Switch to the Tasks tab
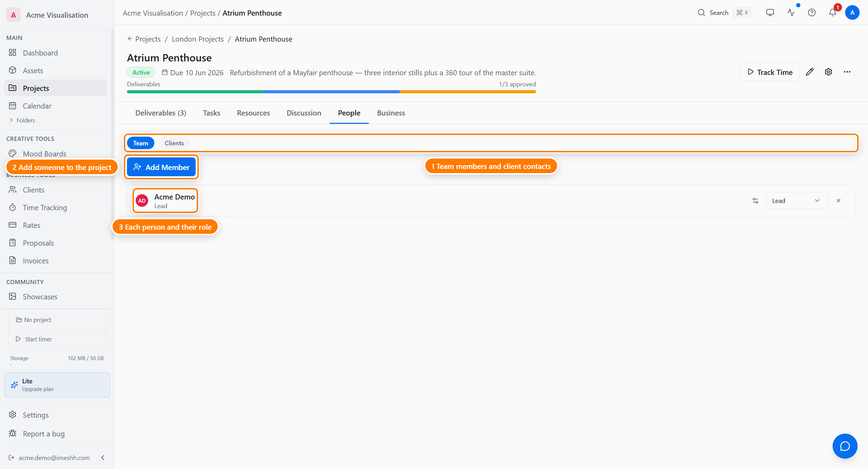This screenshot has height=469, width=868. pos(212,113)
